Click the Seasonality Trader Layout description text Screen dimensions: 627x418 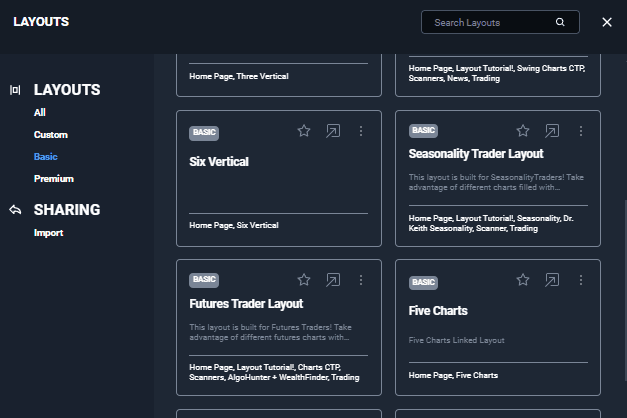(496, 182)
